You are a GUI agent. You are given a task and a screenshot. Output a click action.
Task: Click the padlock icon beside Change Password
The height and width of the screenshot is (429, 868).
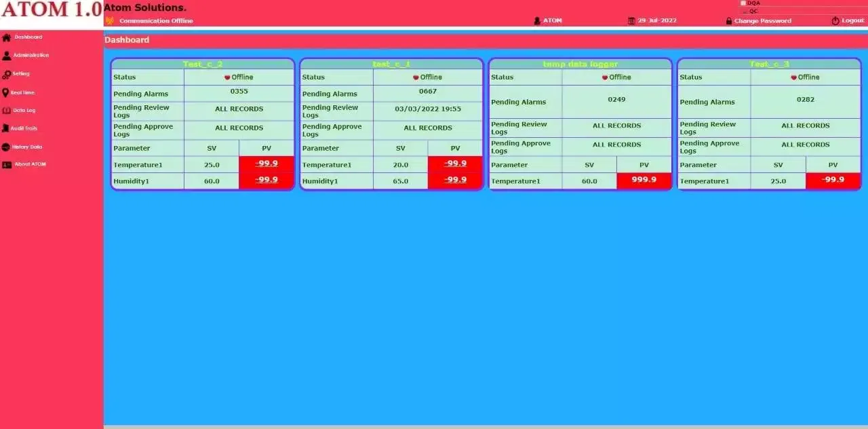pyautogui.click(x=729, y=21)
